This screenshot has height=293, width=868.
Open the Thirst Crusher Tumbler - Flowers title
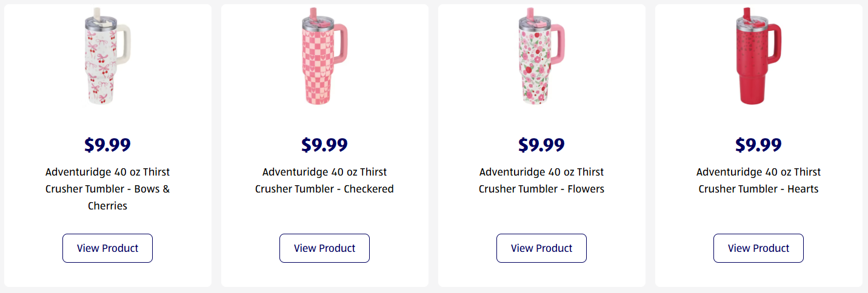(x=541, y=180)
